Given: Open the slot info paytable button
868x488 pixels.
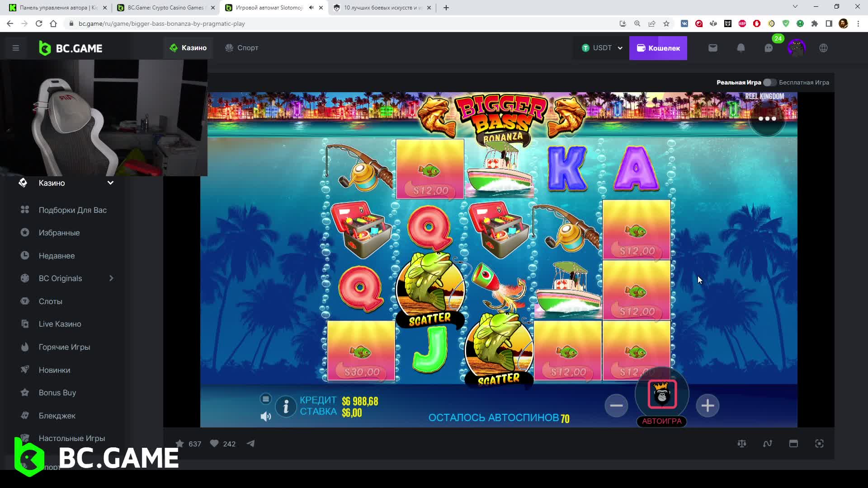Looking at the screenshot, I should 286,407.
